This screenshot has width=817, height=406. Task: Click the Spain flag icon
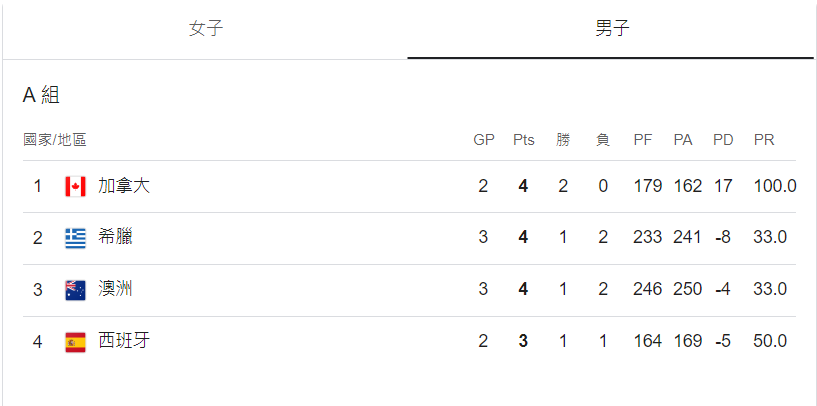click(x=76, y=342)
